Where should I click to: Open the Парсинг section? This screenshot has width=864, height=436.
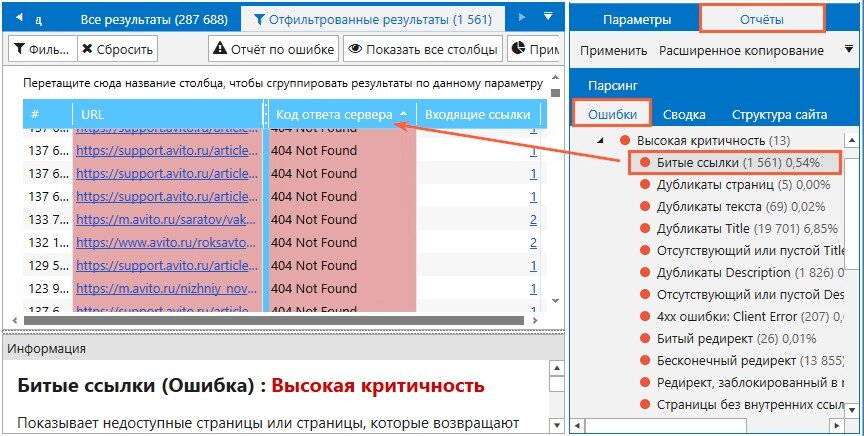[x=613, y=86]
